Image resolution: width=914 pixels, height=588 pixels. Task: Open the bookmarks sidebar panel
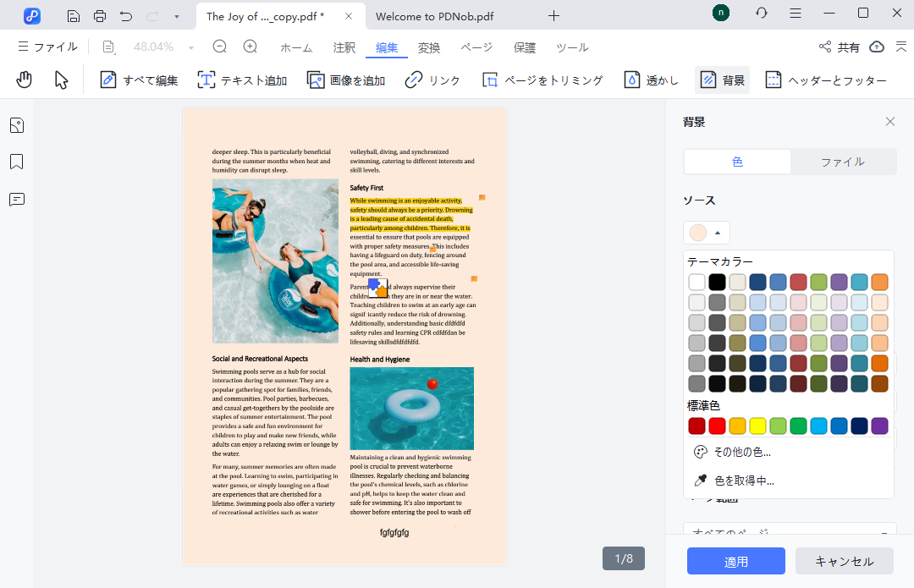point(17,162)
